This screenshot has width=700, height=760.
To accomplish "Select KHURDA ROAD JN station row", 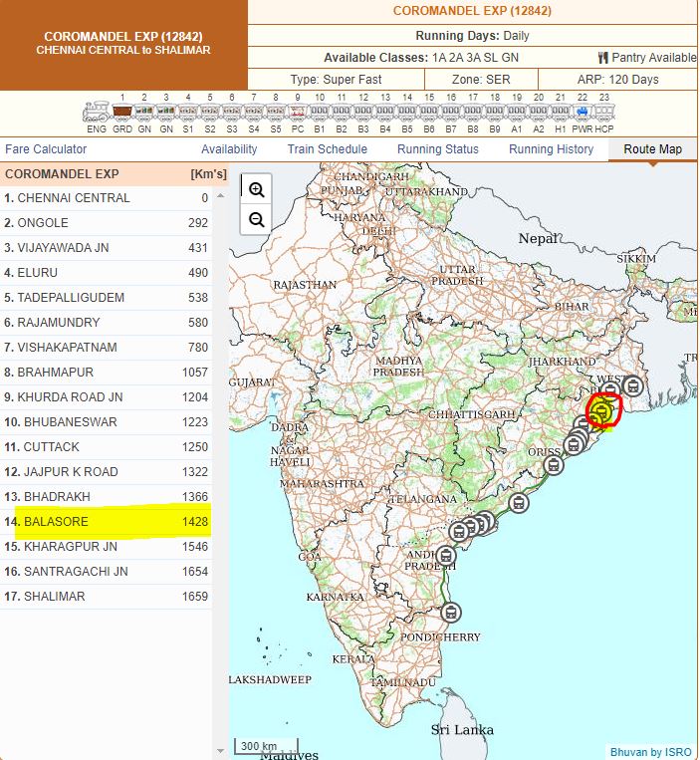I will coord(106,397).
